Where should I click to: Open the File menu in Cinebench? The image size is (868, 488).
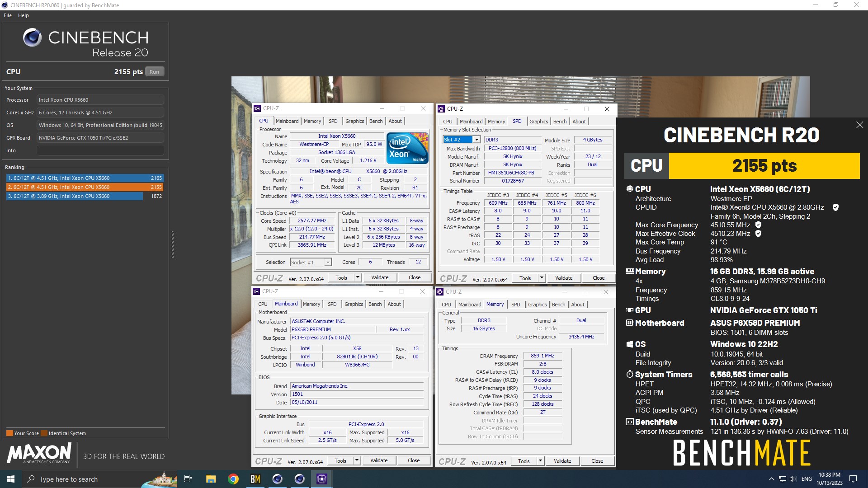coord(8,15)
